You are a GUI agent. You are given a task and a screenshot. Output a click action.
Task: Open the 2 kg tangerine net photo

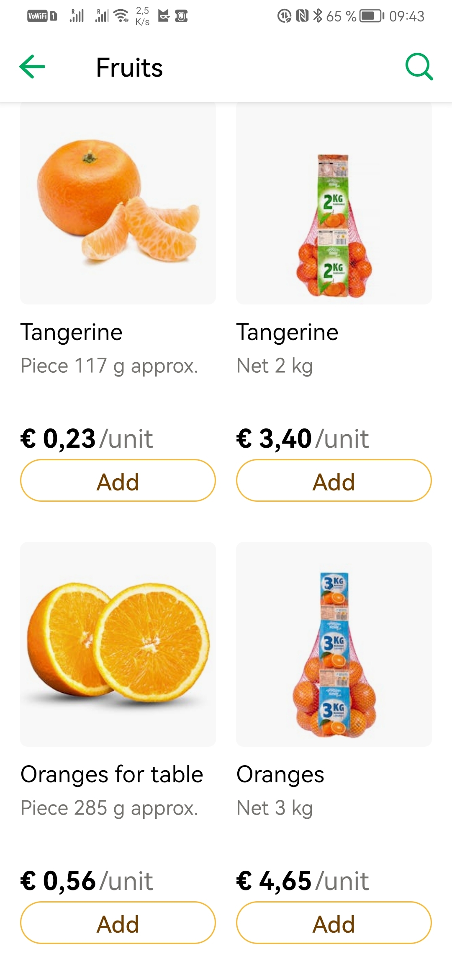tap(334, 203)
